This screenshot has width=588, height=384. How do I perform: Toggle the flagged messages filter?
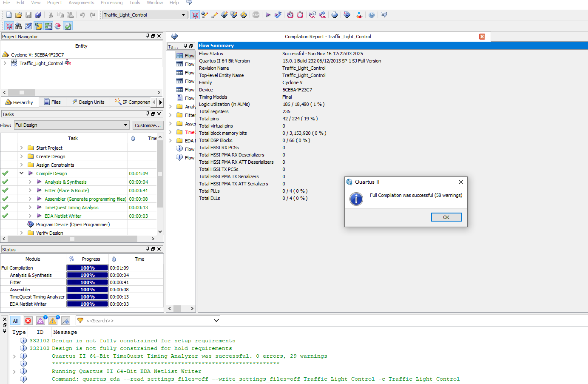(65, 321)
